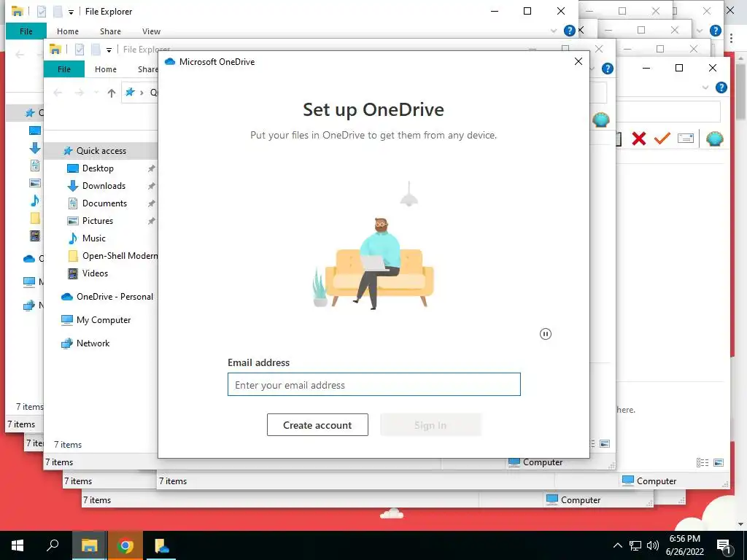Open the Windows Start menu
747x560 pixels.
coord(18,545)
